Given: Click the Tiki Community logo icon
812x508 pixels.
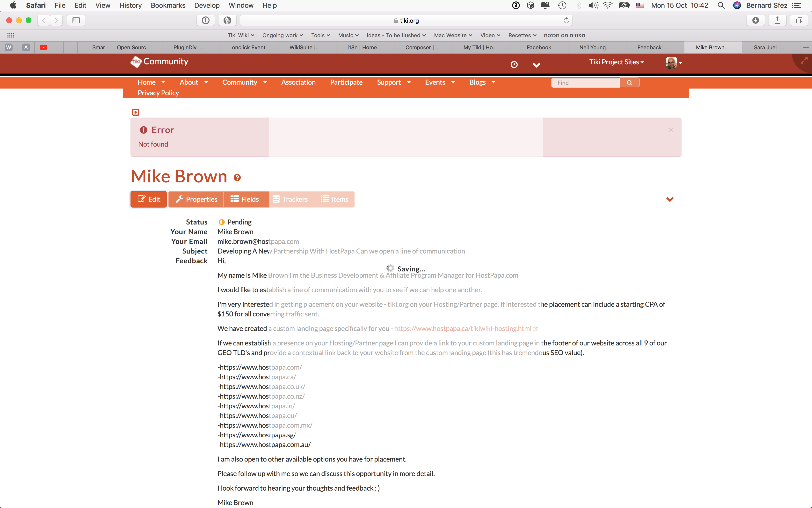Looking at the screenshot, I should tap(136, 61).
